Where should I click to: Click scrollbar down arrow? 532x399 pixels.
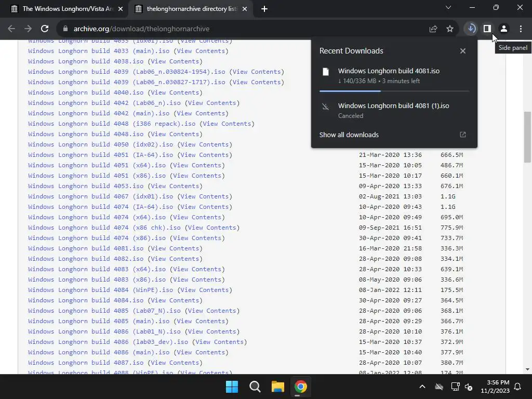pyautogui.click(x=527, y=369)
